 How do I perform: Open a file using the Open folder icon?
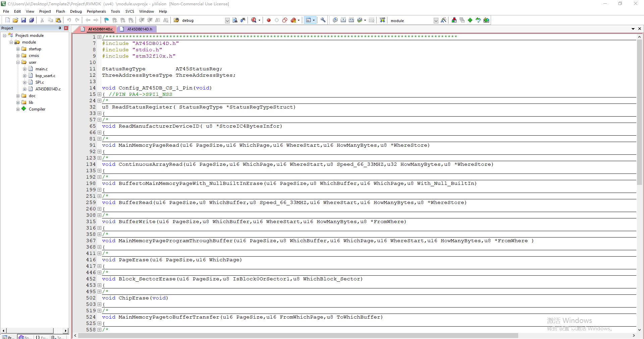click(15, 20)
